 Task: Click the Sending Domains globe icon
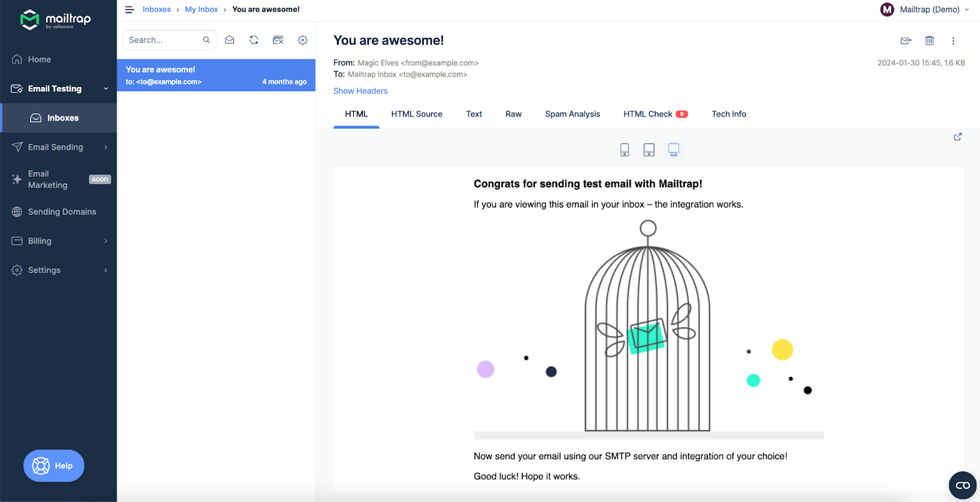pyautogui.click(x=17, y=212)
